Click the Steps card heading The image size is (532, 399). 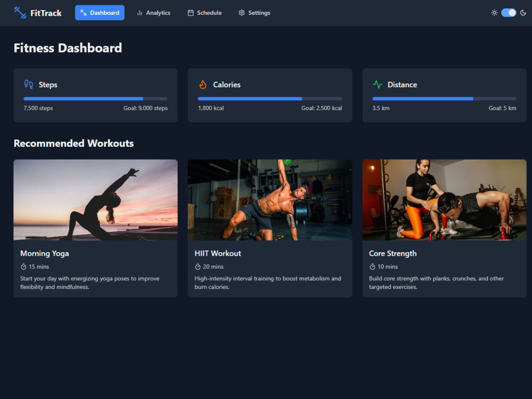pos(48,85)
